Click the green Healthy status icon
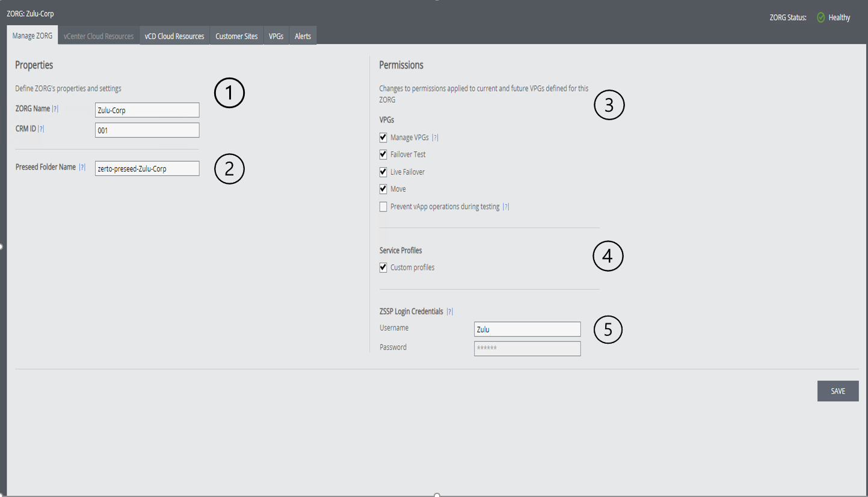868x497 pixels. [820, 17]
